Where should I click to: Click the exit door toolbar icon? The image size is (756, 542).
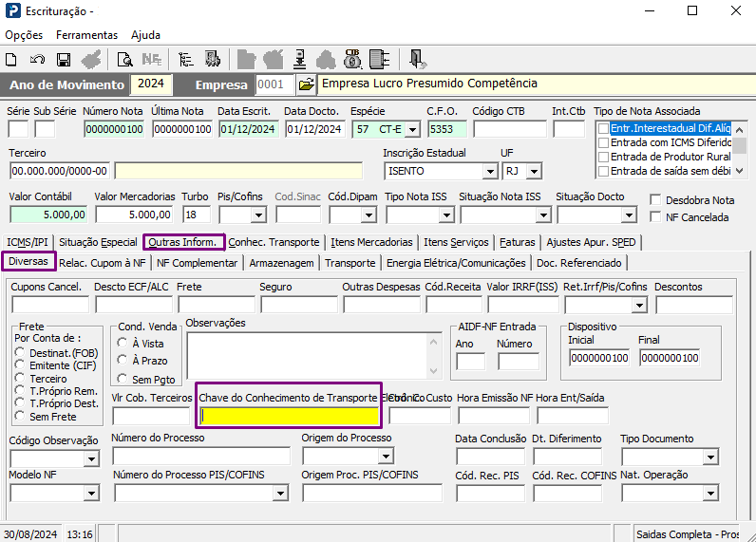pyautogui.click(x=417, y=59)
